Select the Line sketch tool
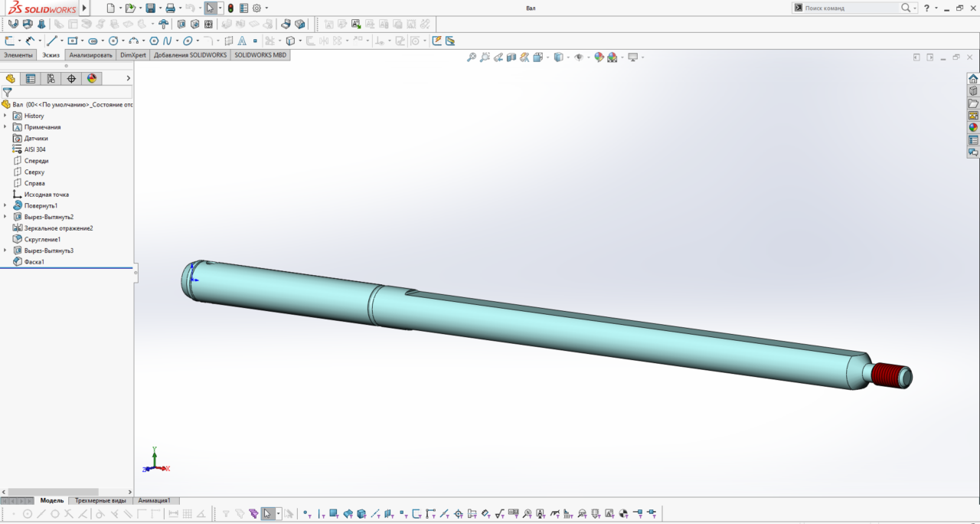Viewport: 980px width, 524px height. point(52,41)
